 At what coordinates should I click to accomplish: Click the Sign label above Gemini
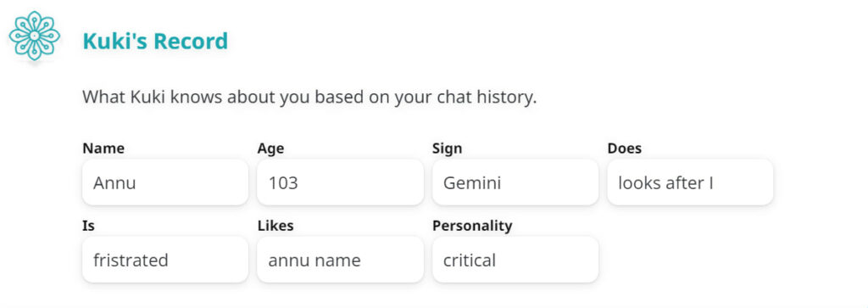pos(448,148)
